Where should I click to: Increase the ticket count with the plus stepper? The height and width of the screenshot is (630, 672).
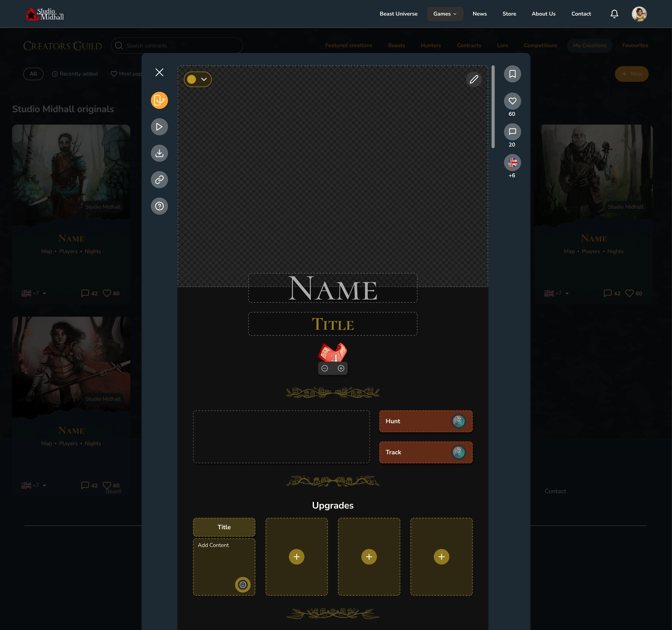[341, 368]
